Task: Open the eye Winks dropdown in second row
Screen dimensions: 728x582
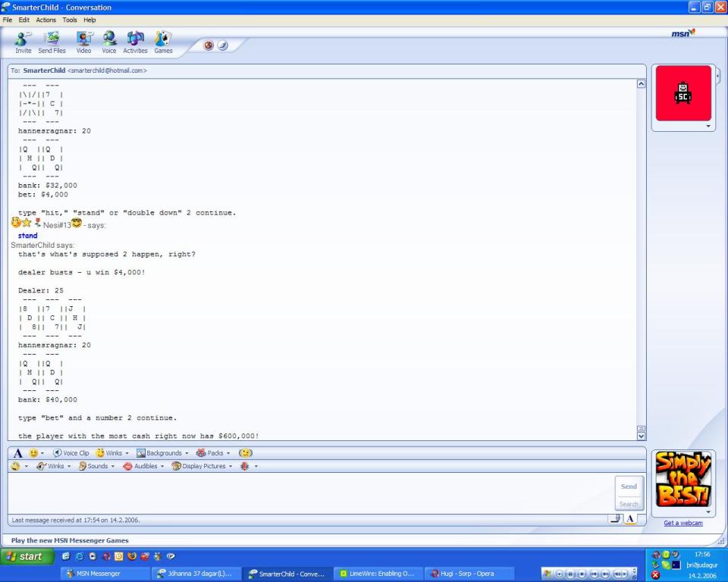Action: pos(53,466)
